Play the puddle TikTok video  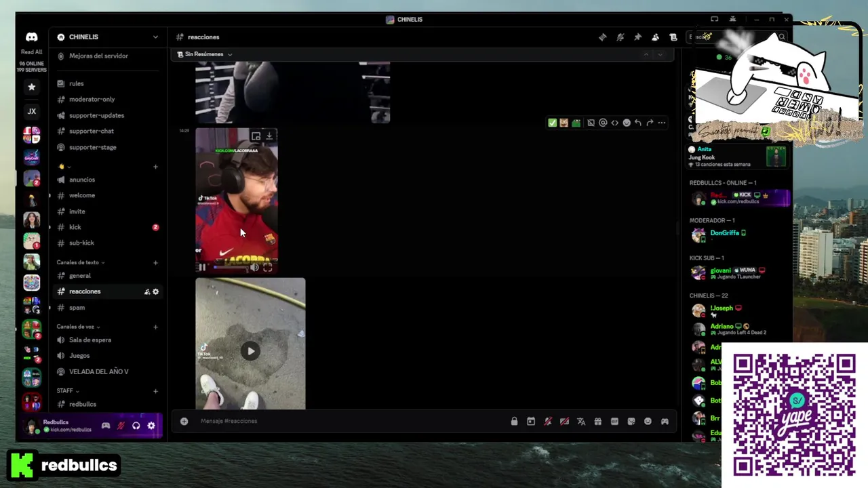250,351
